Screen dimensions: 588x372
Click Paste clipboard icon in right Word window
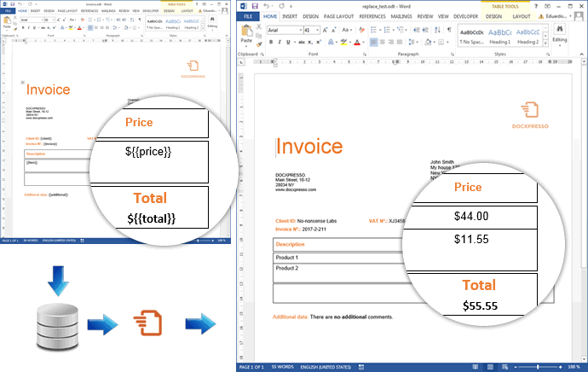tap(246, 32)
